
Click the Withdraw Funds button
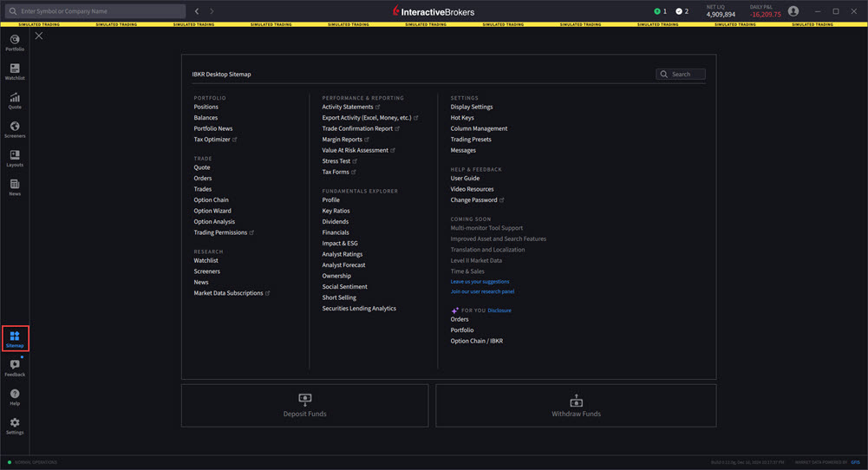[576, 406]
